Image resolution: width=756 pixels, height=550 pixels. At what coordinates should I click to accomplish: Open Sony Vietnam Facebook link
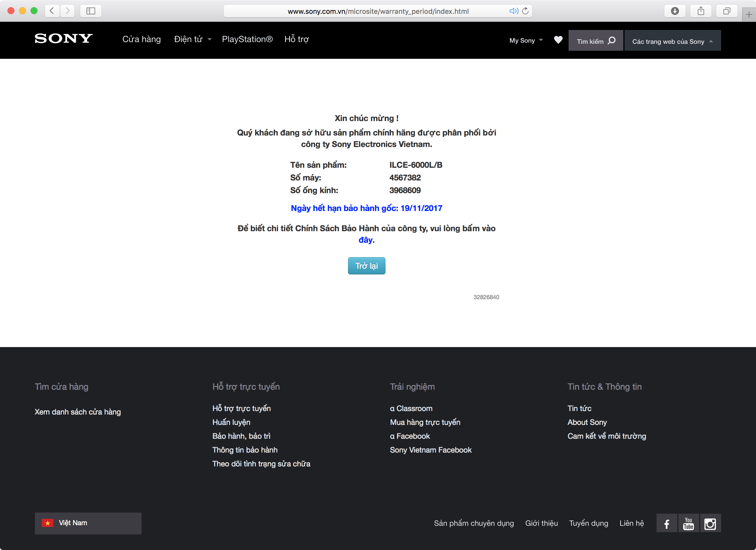431,450
